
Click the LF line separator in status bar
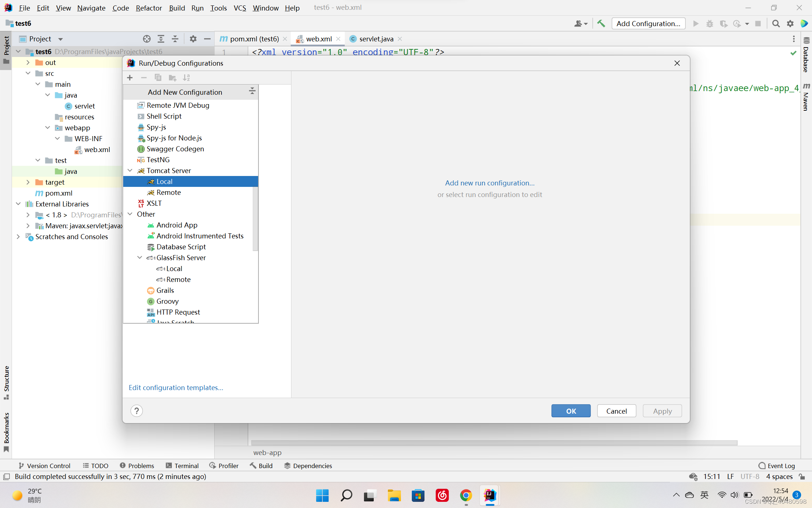[730, 476]
